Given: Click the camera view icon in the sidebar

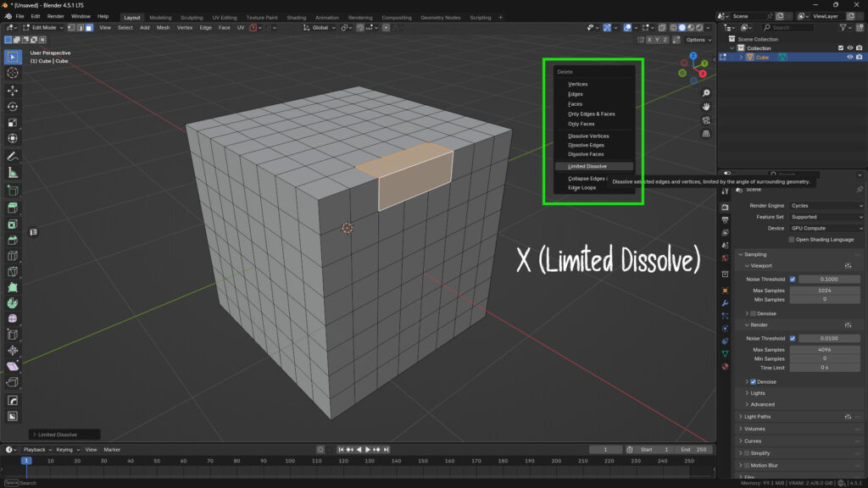Looking at the screenshot, I should [x=706, y=119].
